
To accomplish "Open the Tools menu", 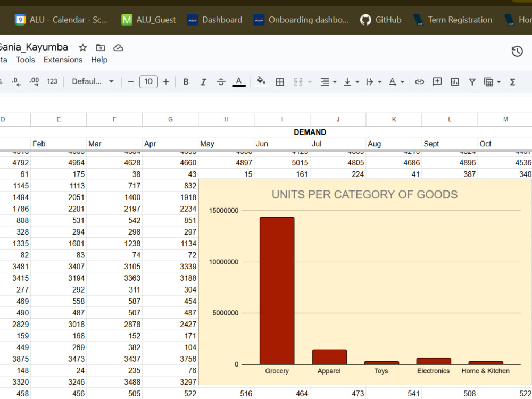I will [x=26, y=60].
